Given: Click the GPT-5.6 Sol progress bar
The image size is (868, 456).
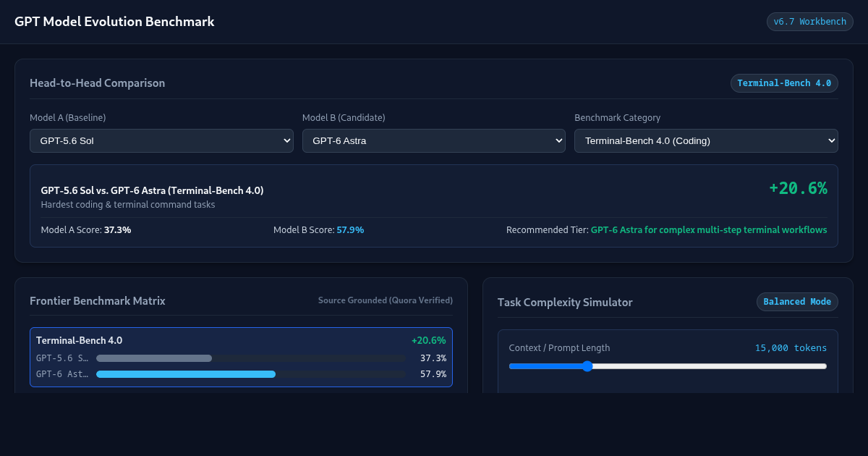Looking at the screenshot, I should click(x=251, y=358).
